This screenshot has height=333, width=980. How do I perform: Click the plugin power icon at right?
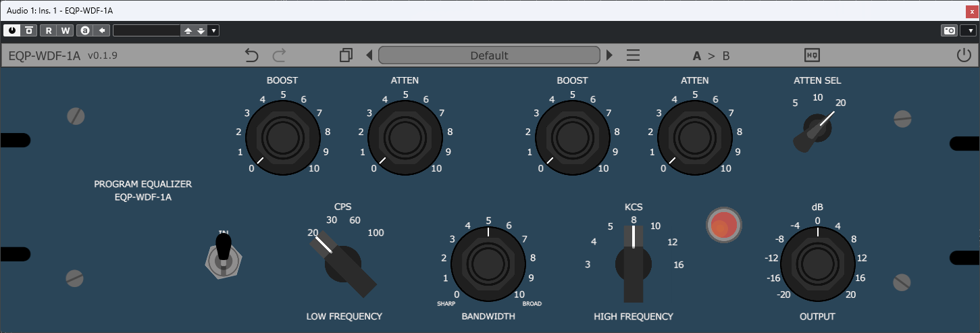(964, 55)
